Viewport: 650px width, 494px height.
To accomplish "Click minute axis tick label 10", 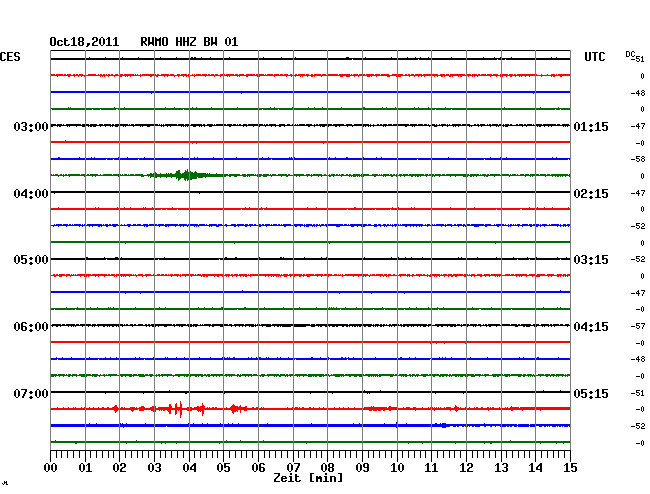I will point(397,468).
